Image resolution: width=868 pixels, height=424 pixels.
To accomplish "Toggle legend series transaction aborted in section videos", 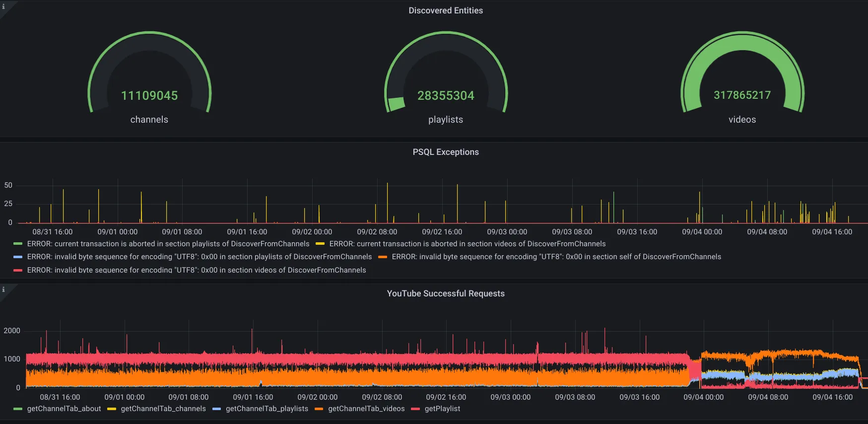I will point(467,244).
